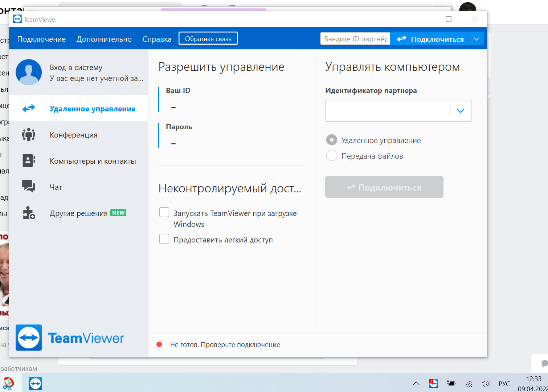Open Компьютеры и контакты section
The width and height of the screenshot is (548, 392).
point(78,161)
